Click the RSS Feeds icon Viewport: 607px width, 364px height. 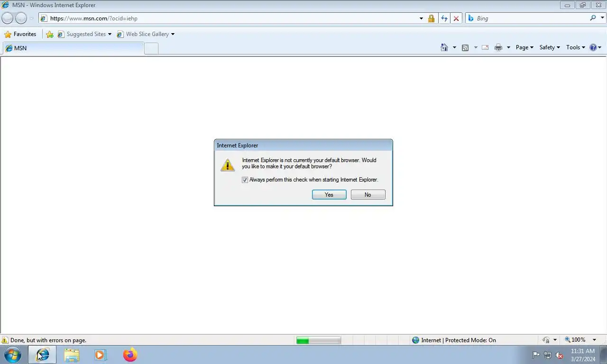[x=465, y=47]
